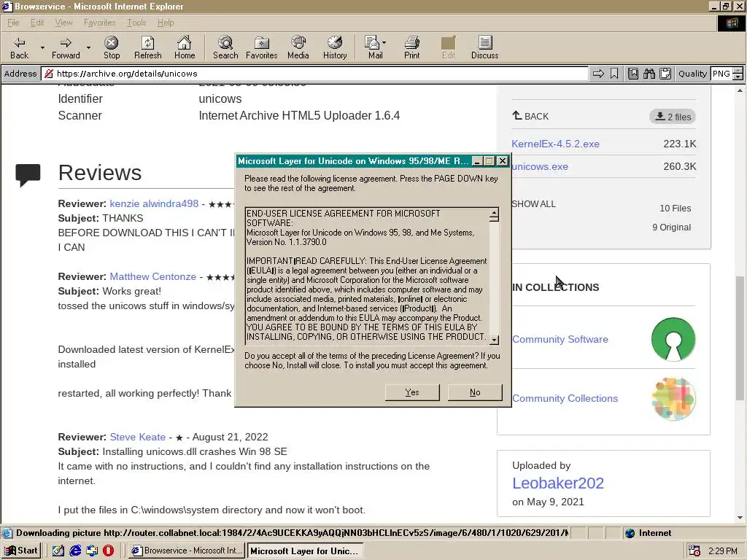Viewport: 747px width, 560px height.
Task: Decline the license agreement with No
Action: click(x=475, y=392)
